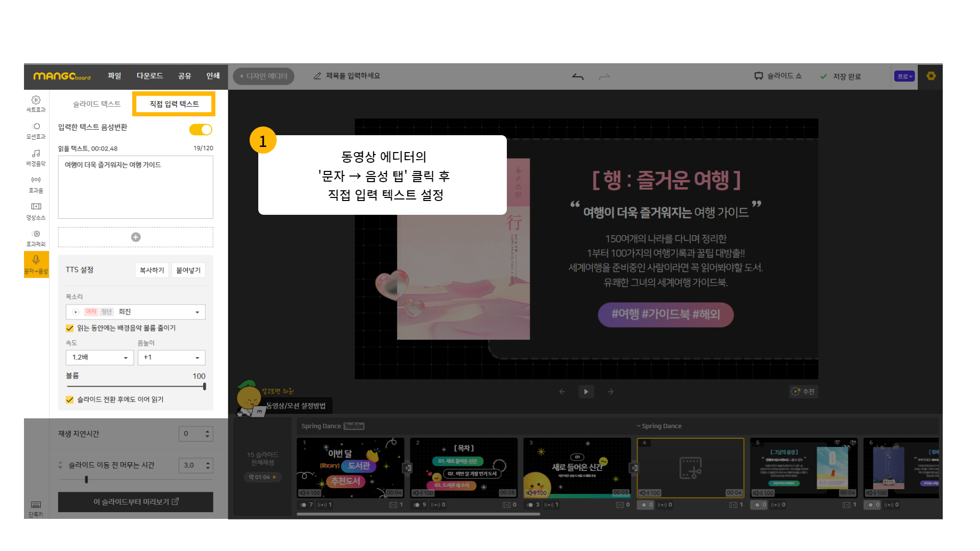Adjust 재생 지연시간 stepper arrows
The width and height of the screenshot is (980, 551).
tap(207, 434)
